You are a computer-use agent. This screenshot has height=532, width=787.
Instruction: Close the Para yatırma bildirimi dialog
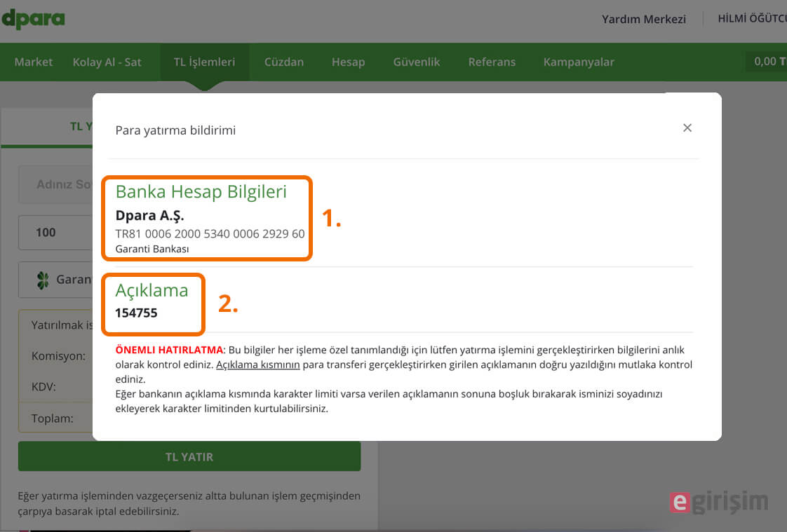tap(687, 128)
